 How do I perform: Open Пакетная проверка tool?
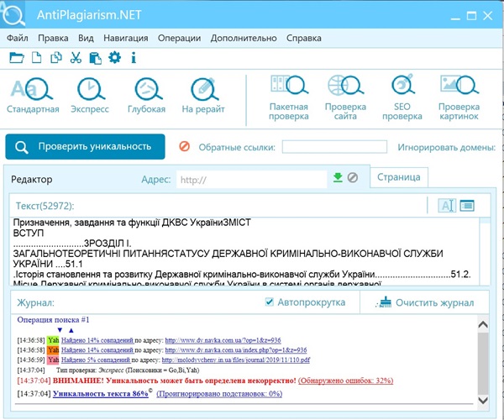289,97
